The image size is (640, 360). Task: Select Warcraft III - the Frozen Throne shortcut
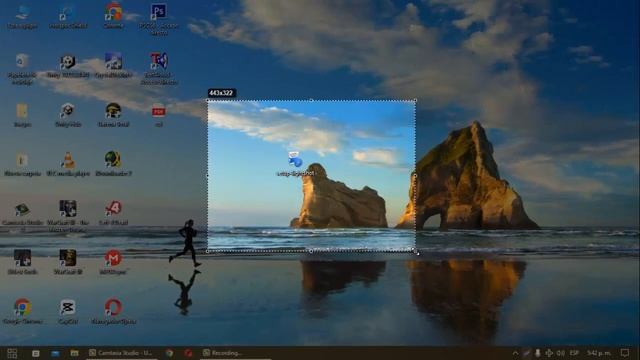point(68,216)
